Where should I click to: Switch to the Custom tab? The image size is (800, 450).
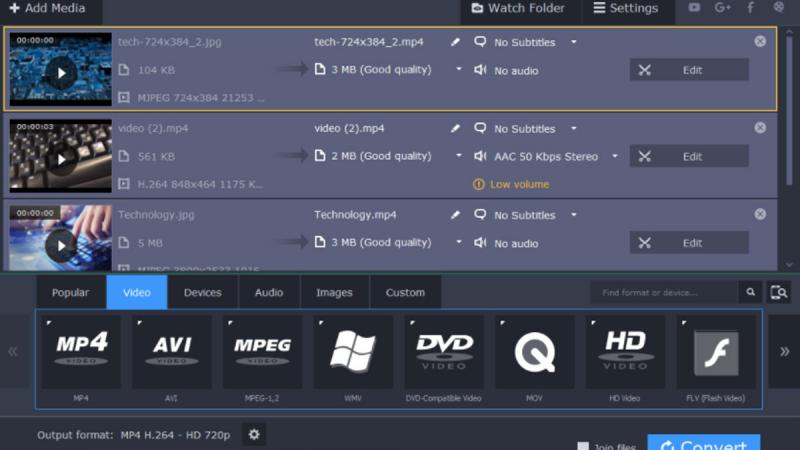pyautogui.click(x=405, y=292)
